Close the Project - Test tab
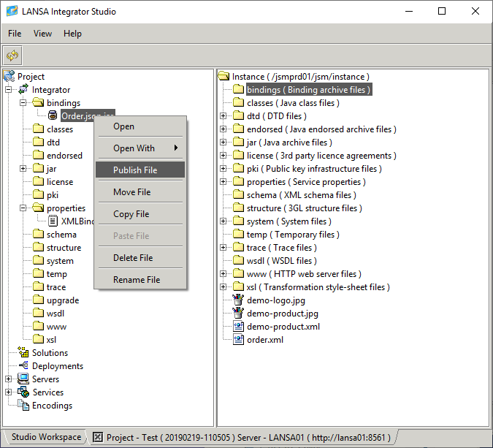This screenshot has width=493, height=448. (98, 438)
